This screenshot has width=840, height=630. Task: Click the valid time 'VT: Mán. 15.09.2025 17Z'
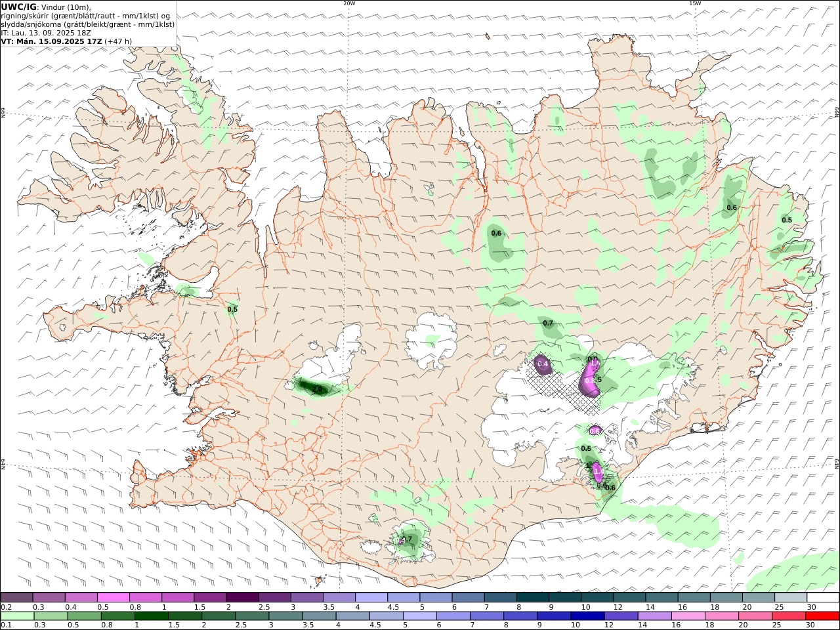pyautogui.click(x=52, y=41)
